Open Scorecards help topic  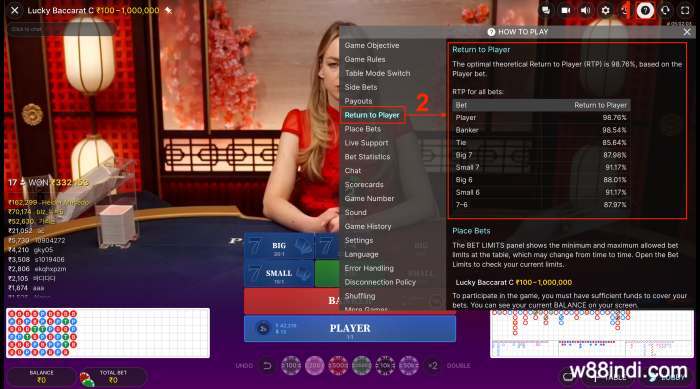click(364, 184)
